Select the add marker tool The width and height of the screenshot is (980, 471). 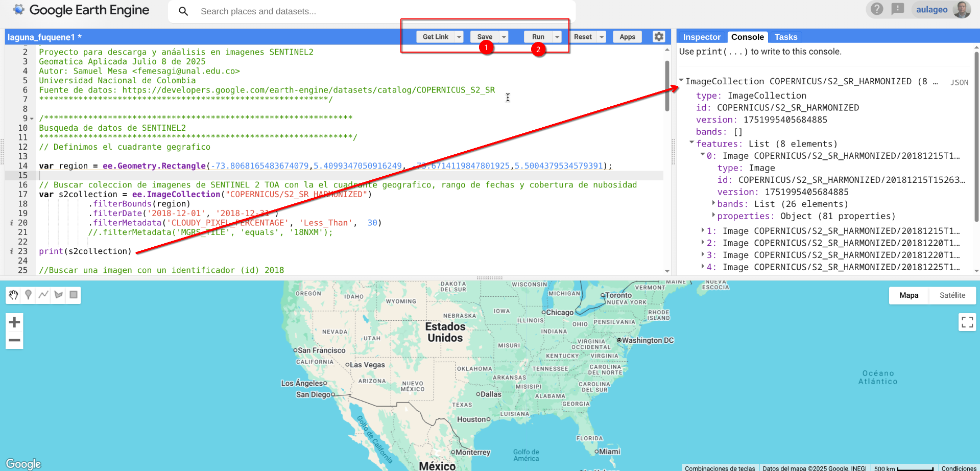(29, 295)
